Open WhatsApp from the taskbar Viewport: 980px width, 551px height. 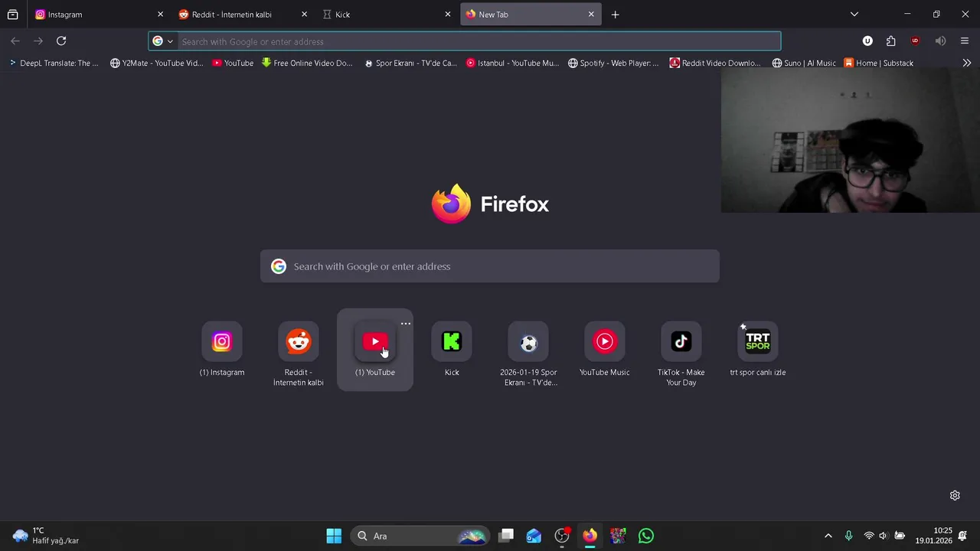click(646, 536)
